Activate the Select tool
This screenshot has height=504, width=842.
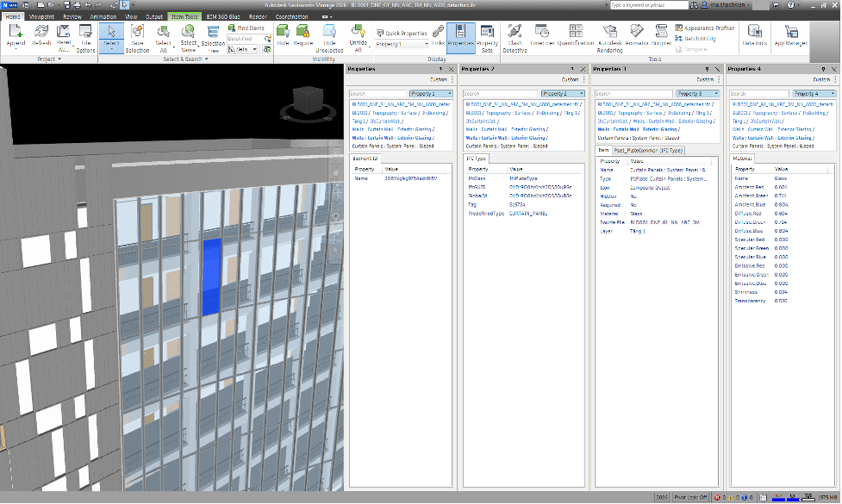[111, 38]
